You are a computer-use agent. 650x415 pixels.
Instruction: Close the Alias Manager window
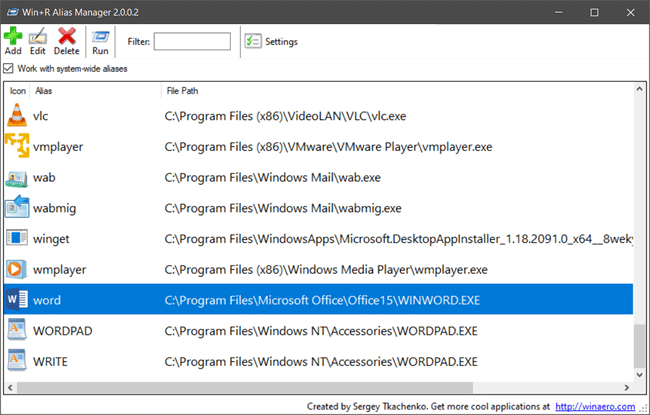pyautogui.click(x=630, y=12)
